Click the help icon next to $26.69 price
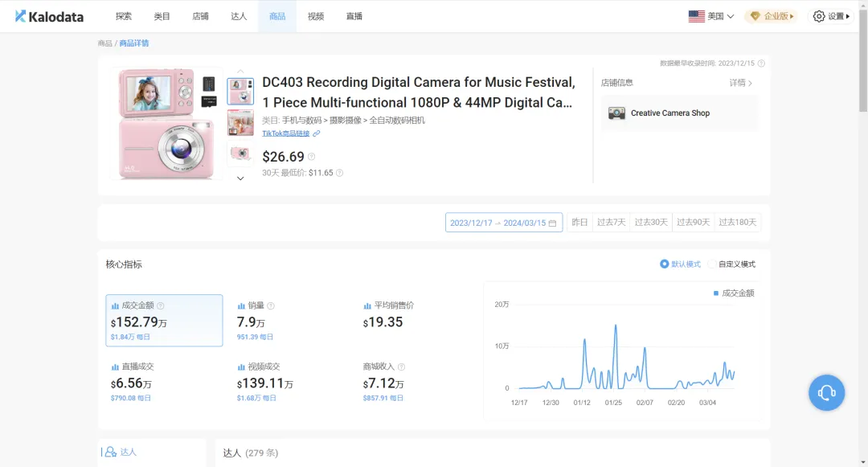 tap(312, 157)
